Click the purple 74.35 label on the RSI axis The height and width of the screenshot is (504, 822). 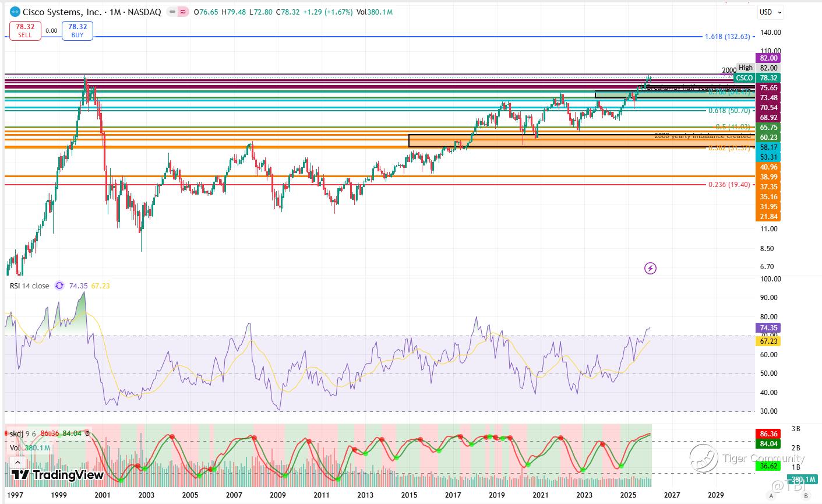coord(767,329)
